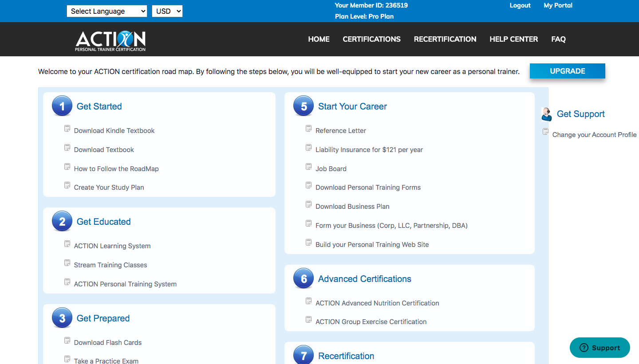Viewport: 639px width, 364px height.
Task: Click document icon beside ACTION Personal Training System
Action: 67,282
